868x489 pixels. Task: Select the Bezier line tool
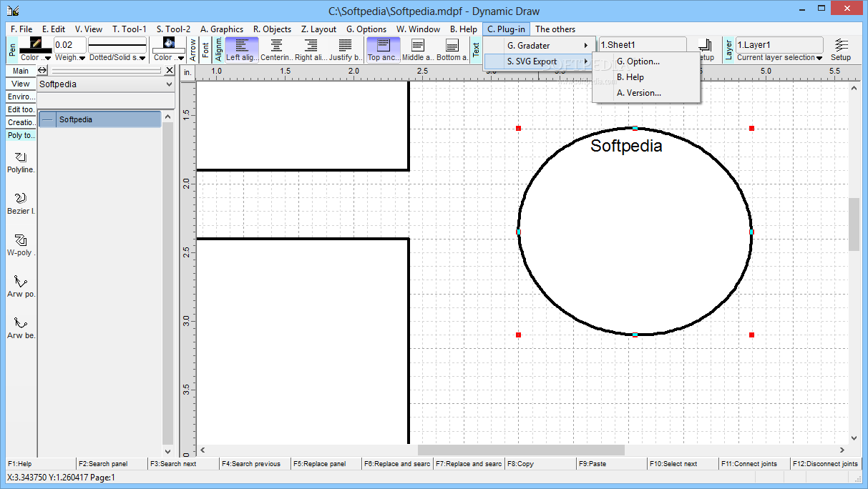click(21, 204)
